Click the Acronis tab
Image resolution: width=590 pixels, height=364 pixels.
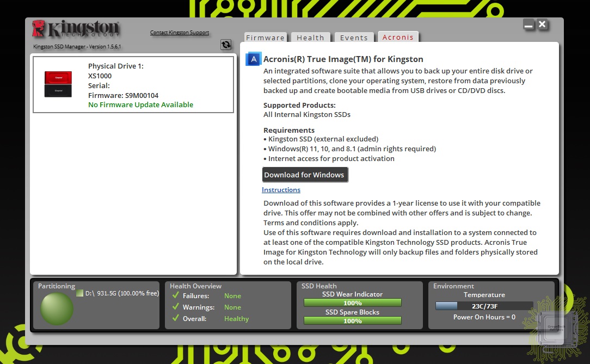(x=398, y=37)
